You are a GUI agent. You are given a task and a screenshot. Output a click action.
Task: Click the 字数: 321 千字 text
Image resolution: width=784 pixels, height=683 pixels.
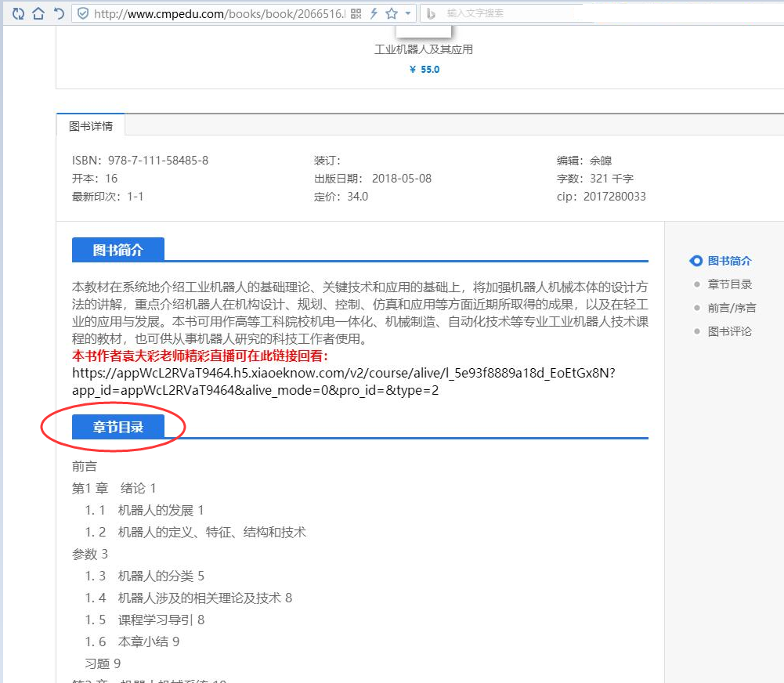(595, 179)
